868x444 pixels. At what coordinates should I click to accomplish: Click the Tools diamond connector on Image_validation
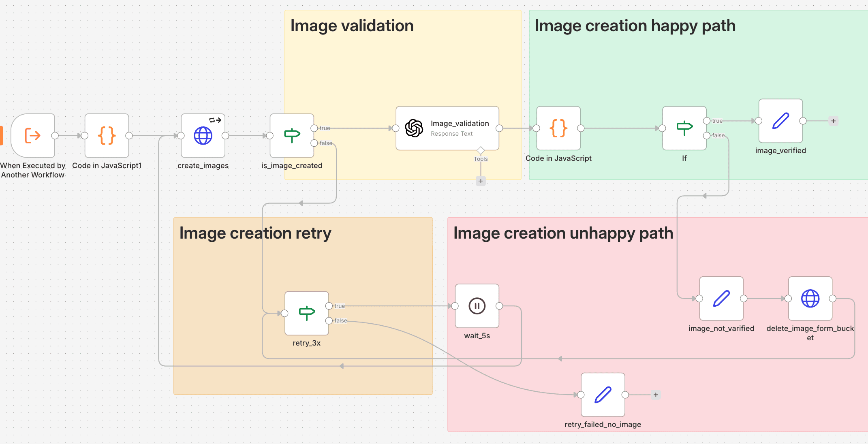pos(481,150)
